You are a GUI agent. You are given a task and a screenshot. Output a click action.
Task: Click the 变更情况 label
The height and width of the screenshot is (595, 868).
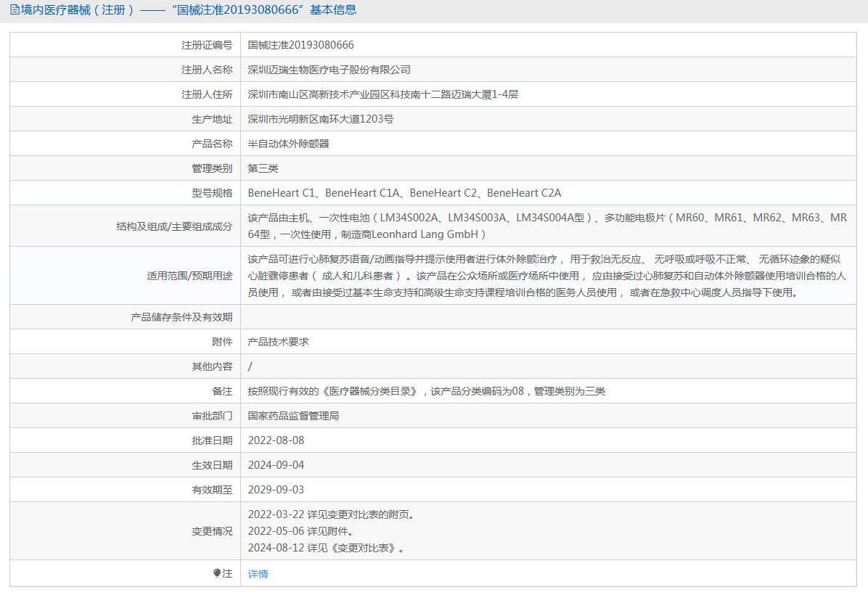tap(212, 531)
